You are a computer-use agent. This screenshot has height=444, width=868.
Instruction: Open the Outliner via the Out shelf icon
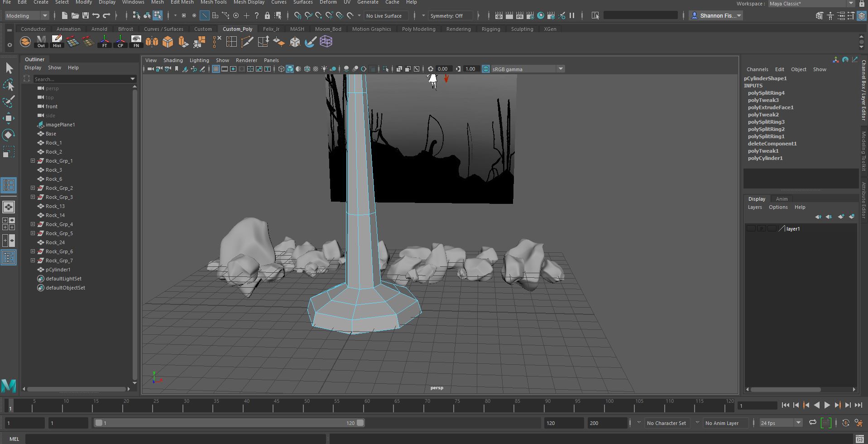click(41, 41)
